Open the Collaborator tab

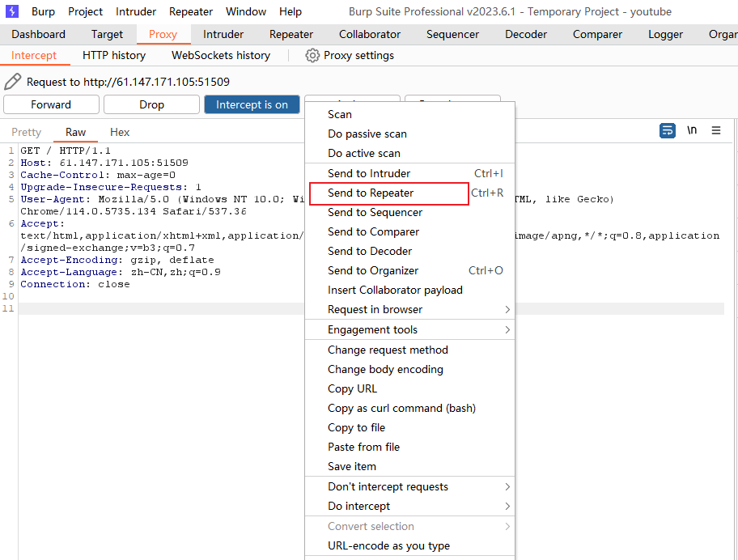coord(370,34)
